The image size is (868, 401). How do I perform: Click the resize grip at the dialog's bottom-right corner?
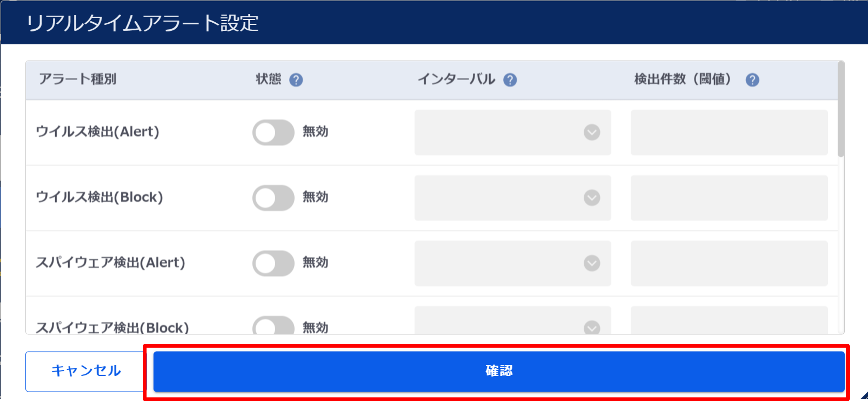[864, 396]
